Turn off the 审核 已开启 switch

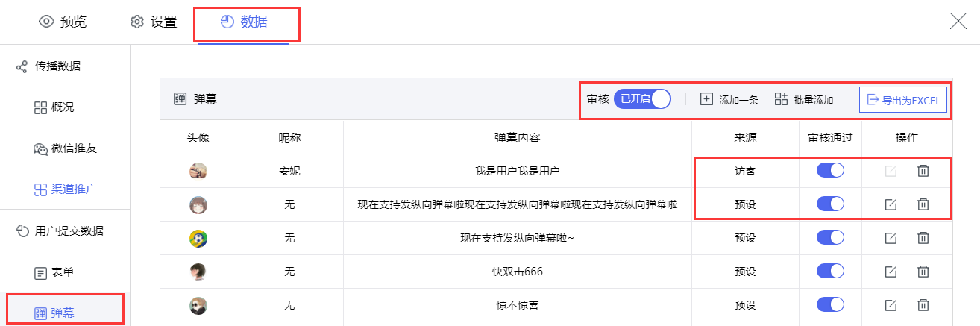(x=642, y=99)
